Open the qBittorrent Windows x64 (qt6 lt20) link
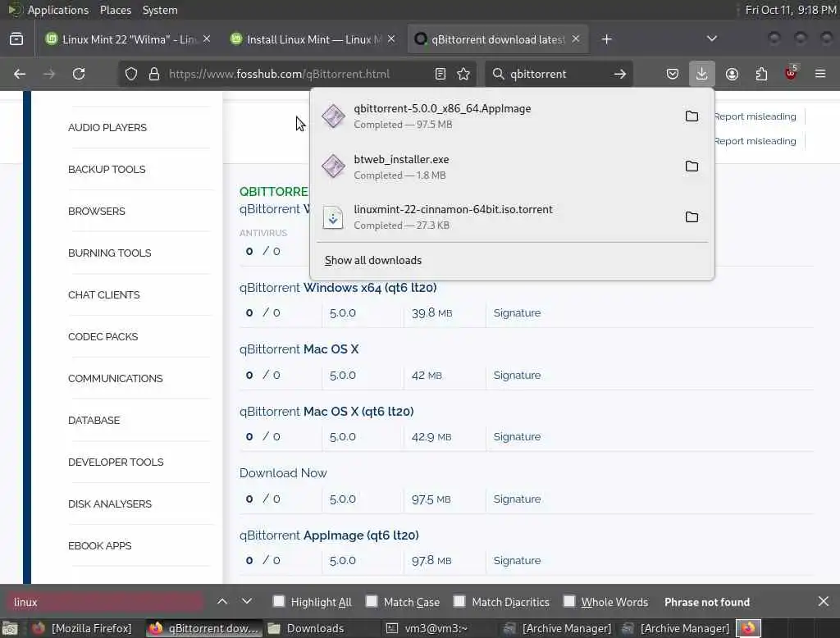840x638 pixels. coord(337,288)
